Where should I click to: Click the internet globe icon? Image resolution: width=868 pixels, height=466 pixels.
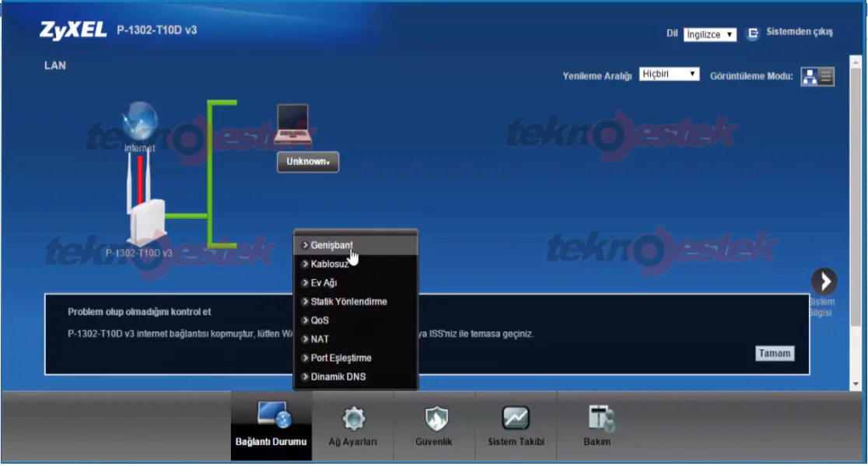[x=140, y=121]
